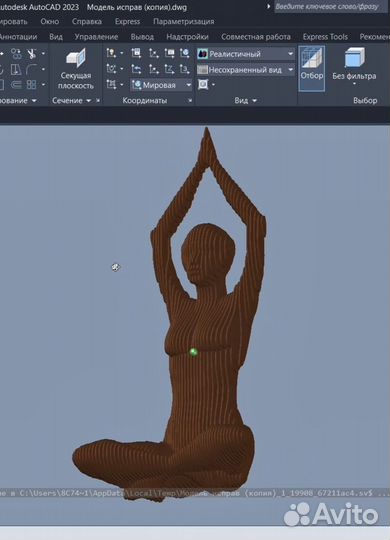Click the green gizmo sphere on the model
Image resolution: width=390 pixels, height=540 pixels.
194,352
